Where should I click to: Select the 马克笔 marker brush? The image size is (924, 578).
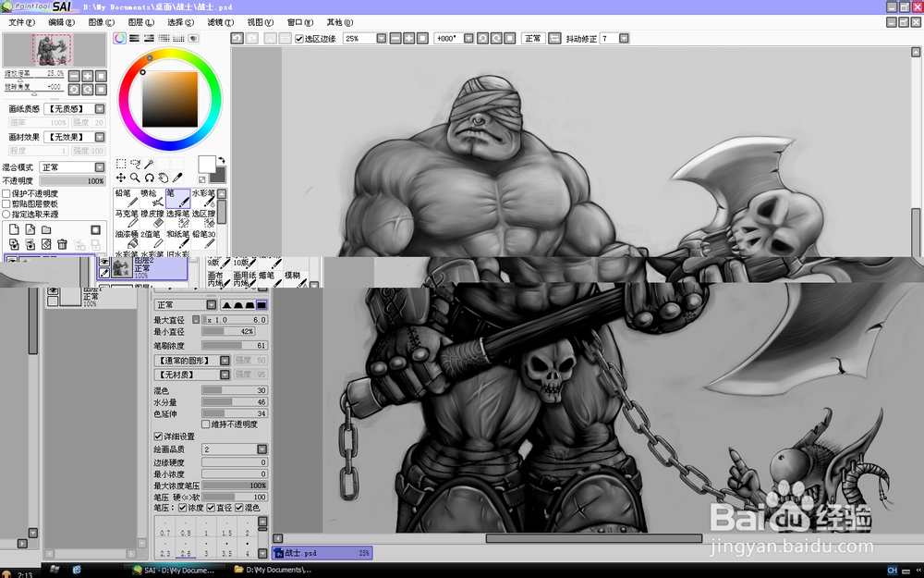(x=126, y=218)
